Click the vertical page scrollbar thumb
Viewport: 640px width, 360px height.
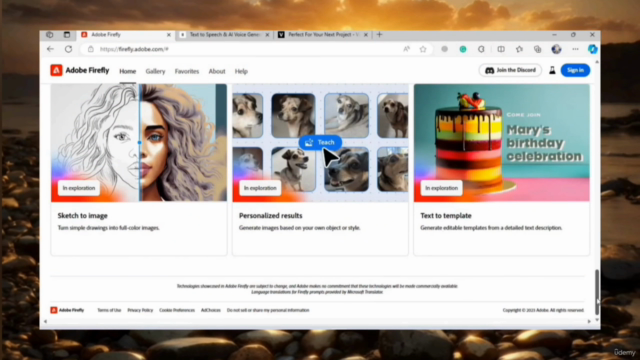pyautogui.click(x=597, y=292)
